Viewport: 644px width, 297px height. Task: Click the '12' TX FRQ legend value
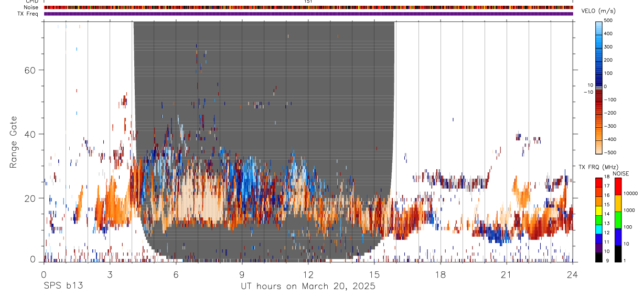pyautogui.click(x=607, y=233)
